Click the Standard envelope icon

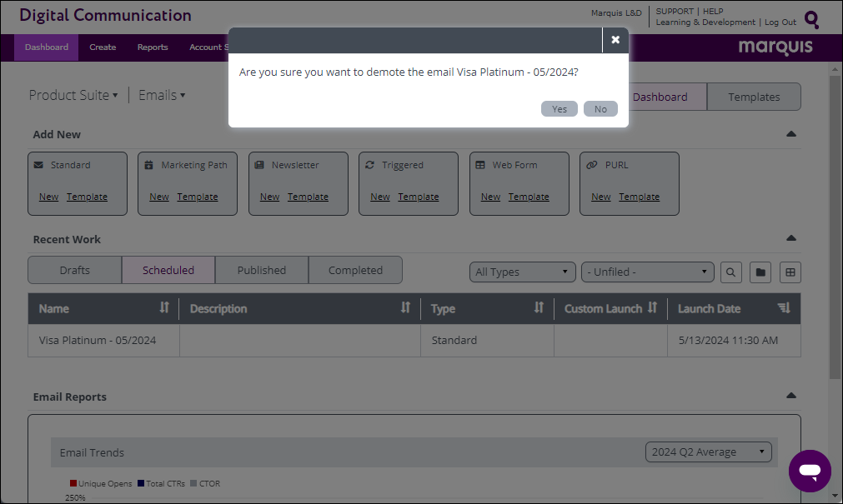(x=38, y=165)
